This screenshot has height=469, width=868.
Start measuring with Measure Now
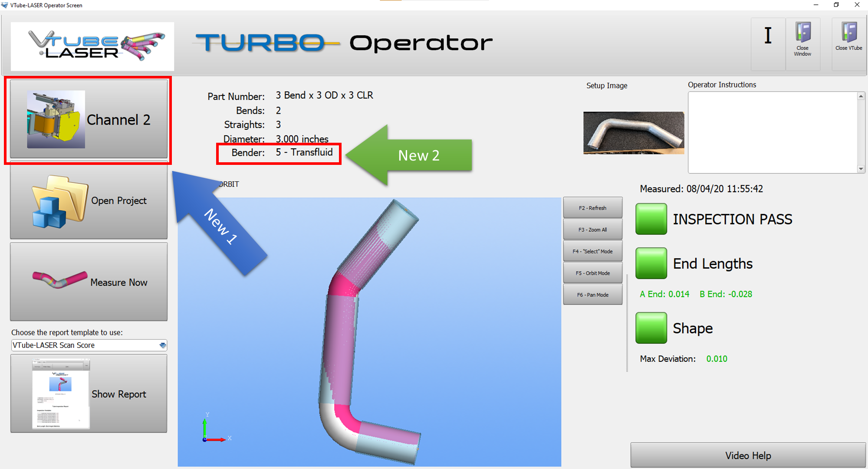(89, 282)
